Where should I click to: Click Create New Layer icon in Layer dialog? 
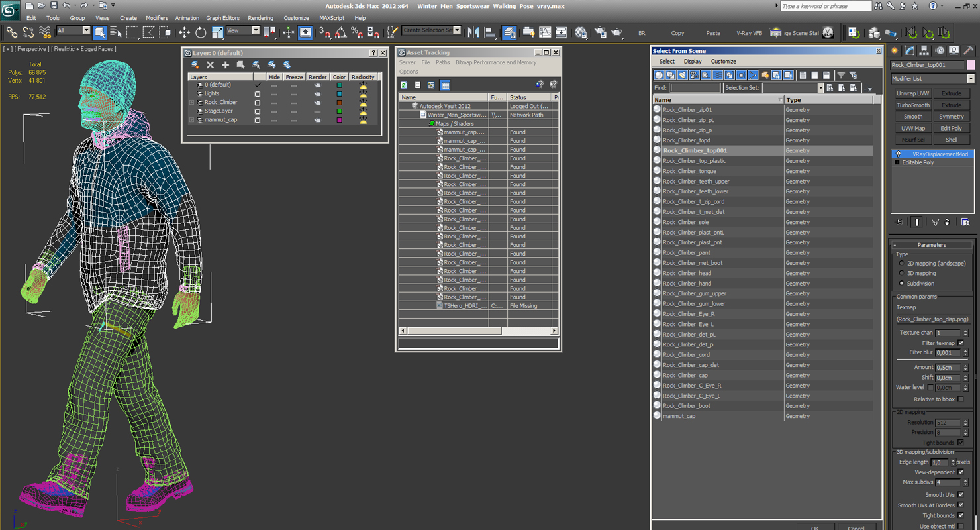[195, 64]
